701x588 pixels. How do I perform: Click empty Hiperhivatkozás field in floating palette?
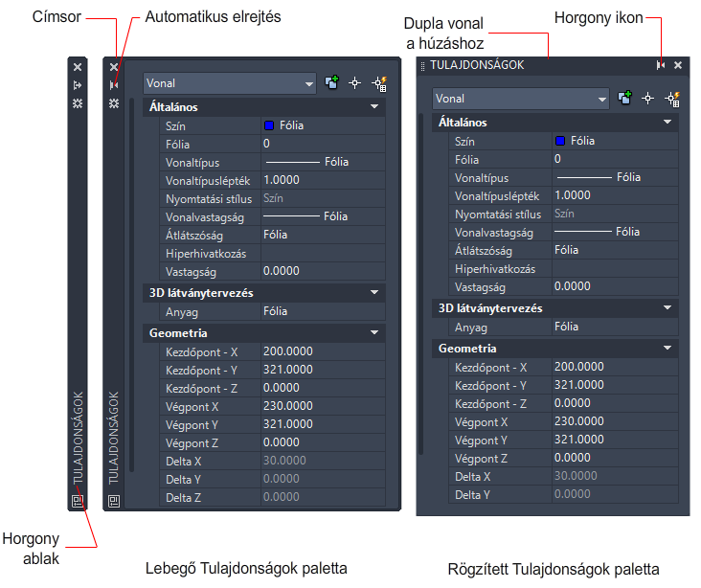pos(323,253)
